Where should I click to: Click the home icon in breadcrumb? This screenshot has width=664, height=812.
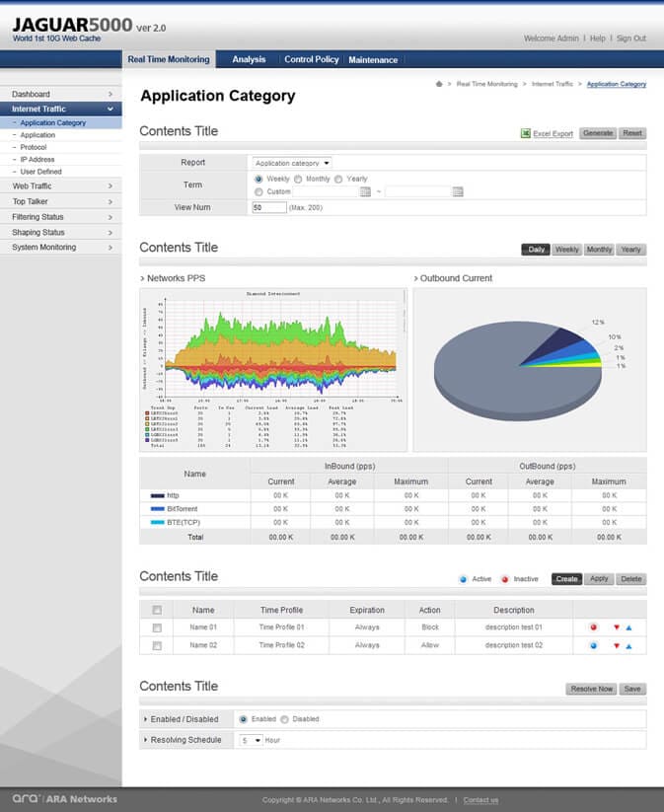tap(439, 84)
